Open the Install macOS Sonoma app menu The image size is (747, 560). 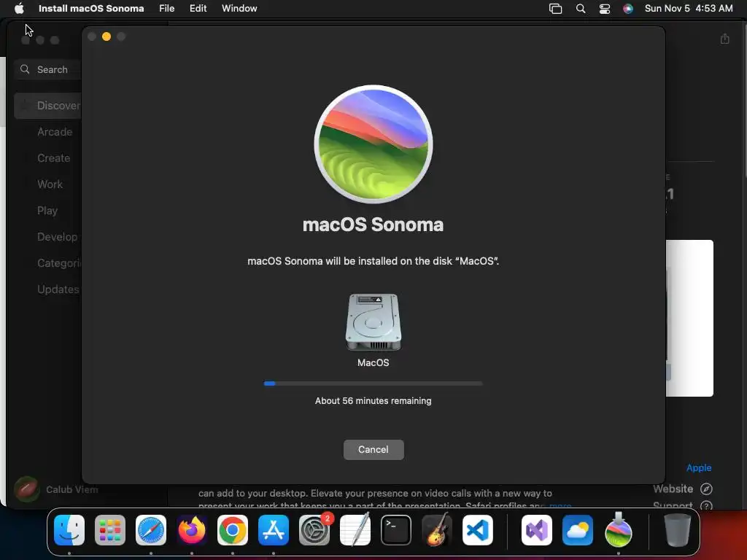91,8
